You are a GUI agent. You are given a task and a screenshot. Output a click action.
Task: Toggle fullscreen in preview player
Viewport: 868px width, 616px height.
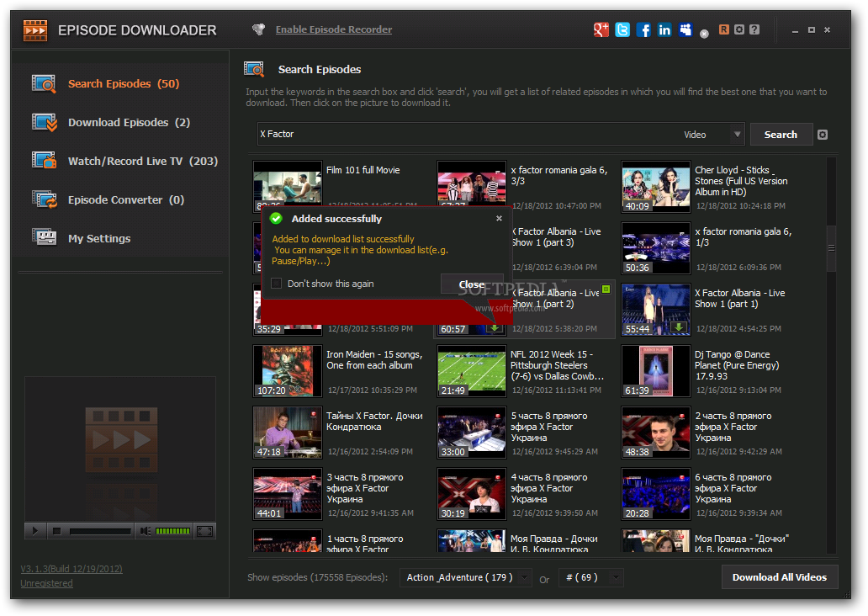coord(205,531)
